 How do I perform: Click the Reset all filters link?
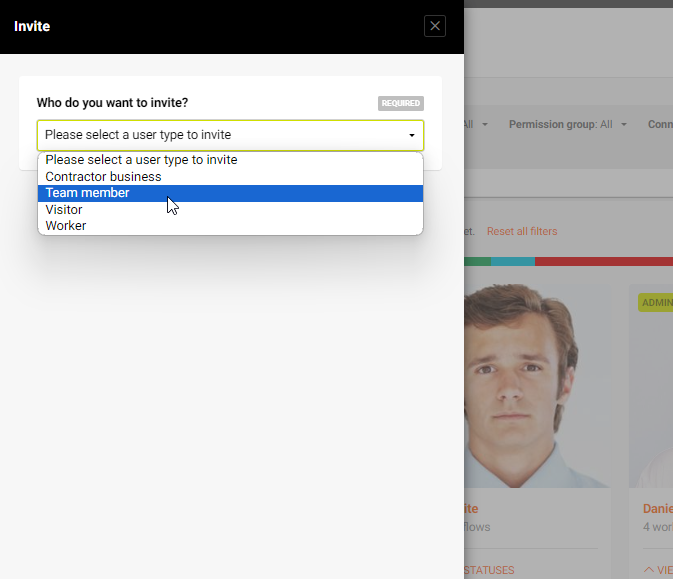522,231
